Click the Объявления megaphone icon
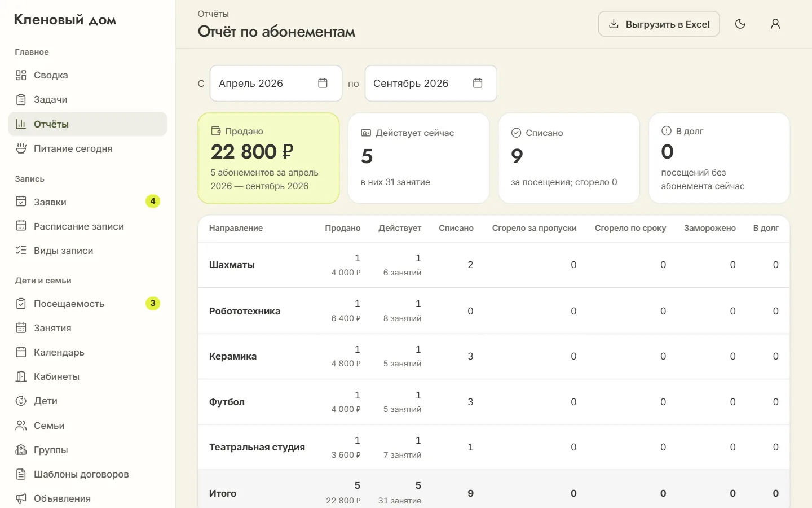This screenshot has height=508, width=812. (x=21, y=498)
